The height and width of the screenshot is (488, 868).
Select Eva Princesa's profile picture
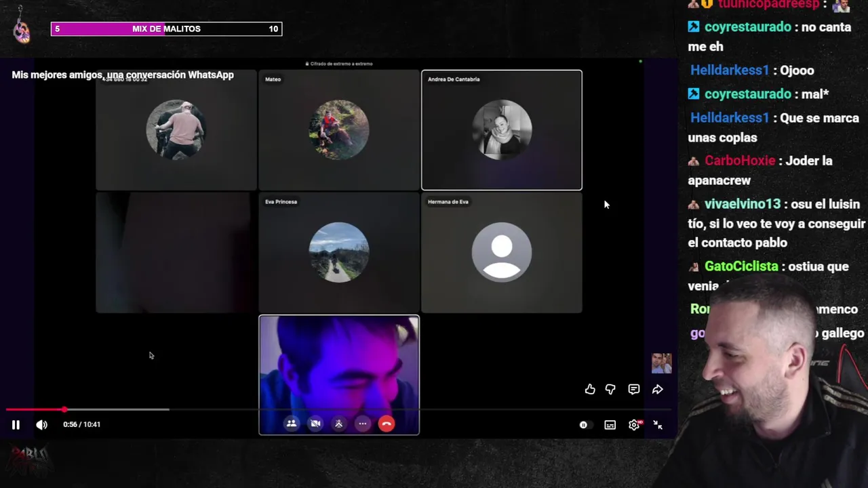(339, 252)
